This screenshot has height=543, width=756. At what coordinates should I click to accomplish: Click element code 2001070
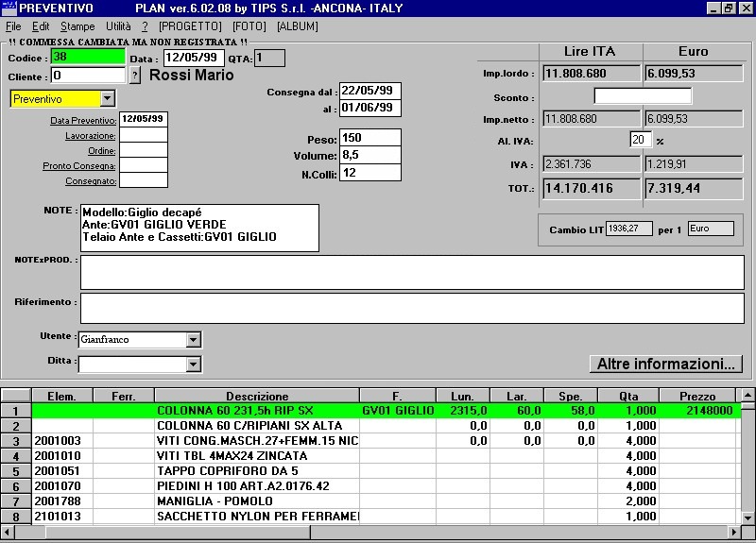click(x=62, y=486)
